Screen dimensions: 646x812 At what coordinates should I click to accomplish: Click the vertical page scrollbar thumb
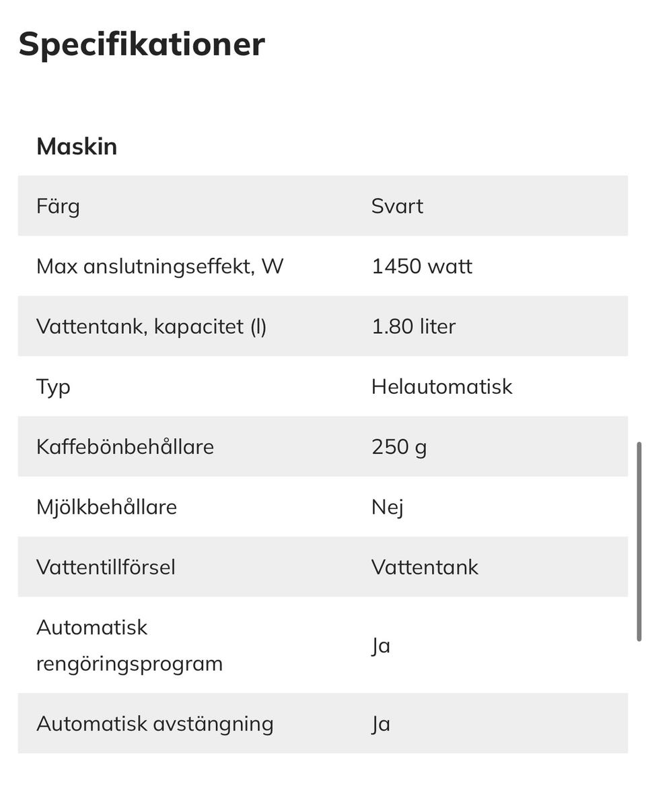point(639,541)
